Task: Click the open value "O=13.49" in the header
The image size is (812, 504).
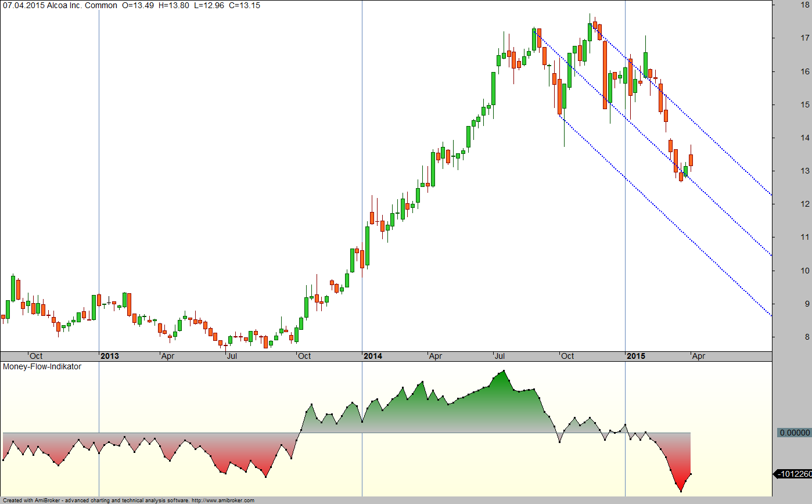Action: [138, 6]
